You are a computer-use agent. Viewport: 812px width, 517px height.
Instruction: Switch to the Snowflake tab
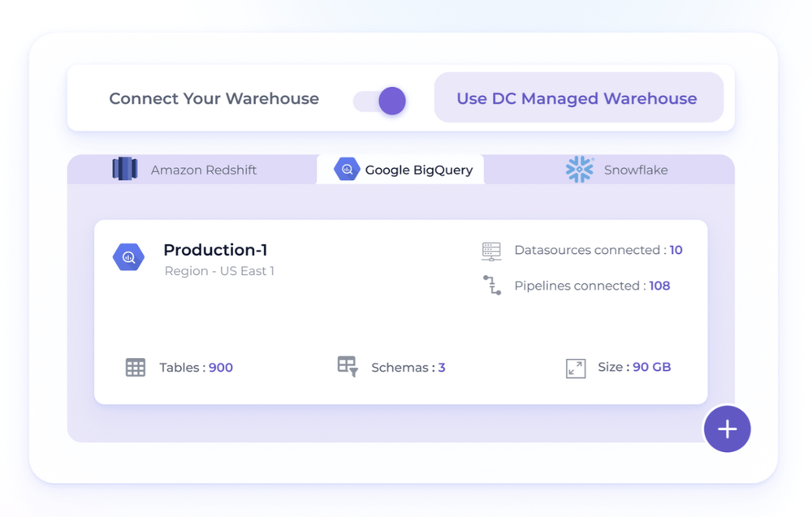pos(609,170)
